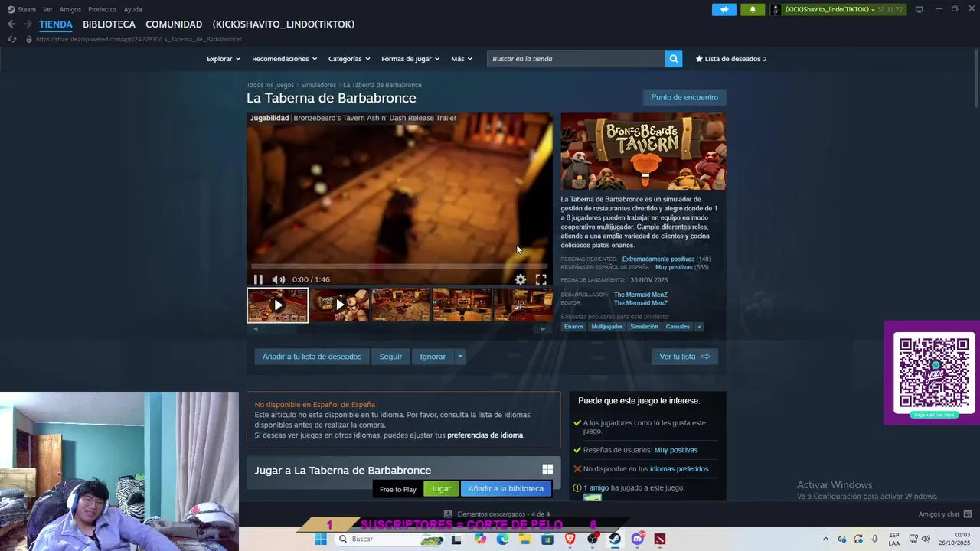The image size is (980, 551).
Task: Pause the trailer video
Action: pyautogui.click(x=258, y=279)
